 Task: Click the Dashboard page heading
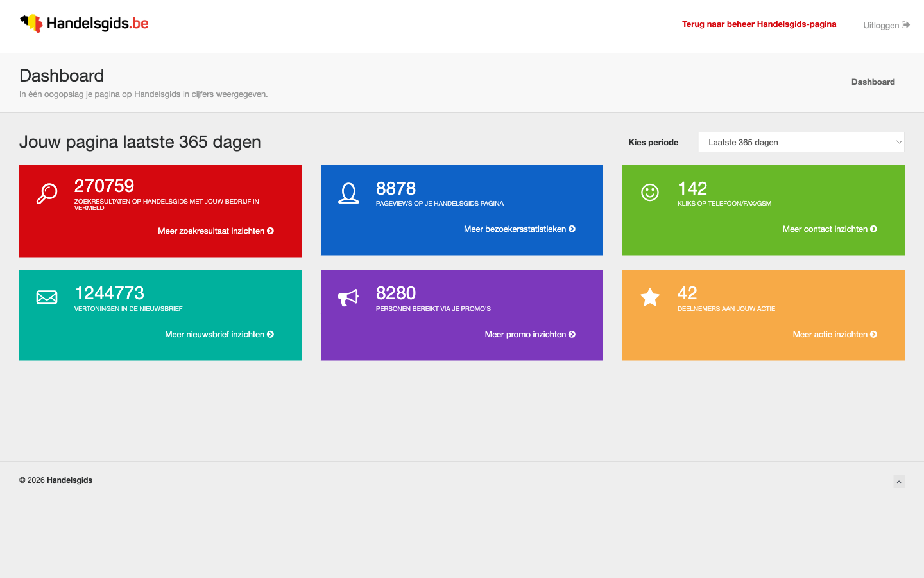pos(62,76)
